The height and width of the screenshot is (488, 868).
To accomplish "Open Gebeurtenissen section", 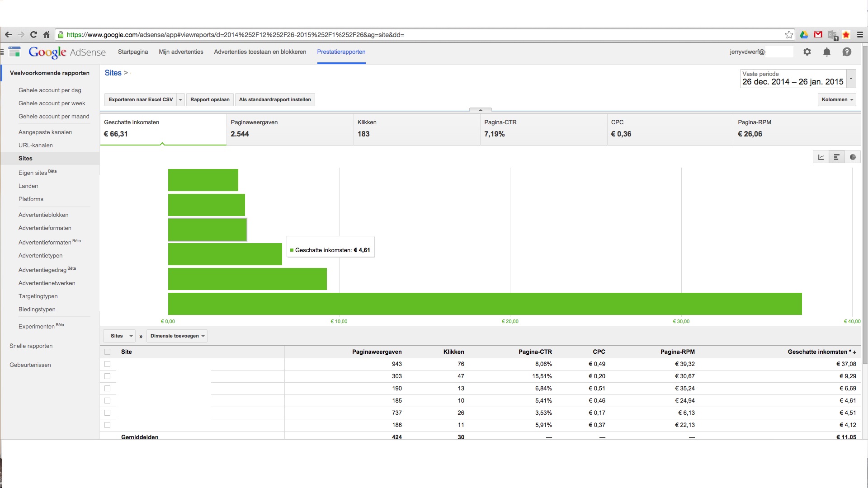I will [30, 365].
